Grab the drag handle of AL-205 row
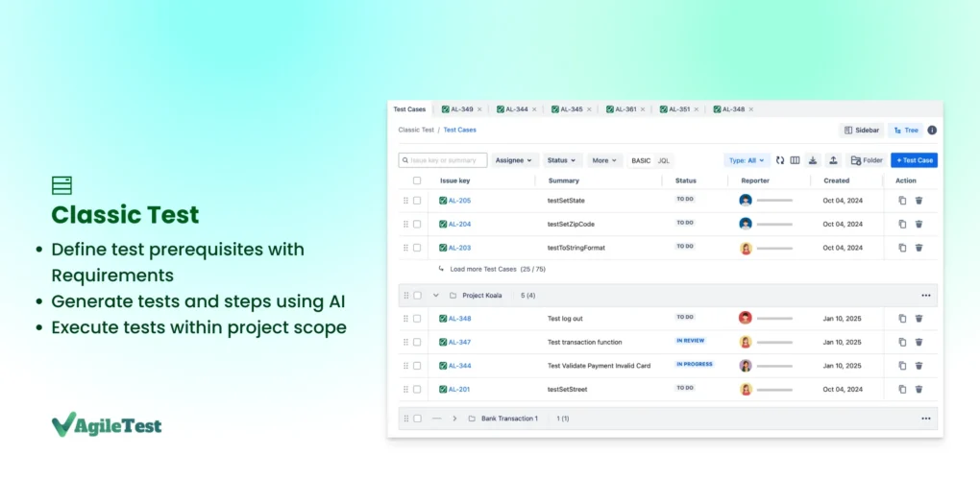The height and width of the screenshot is (479, 980). [405, 201]
